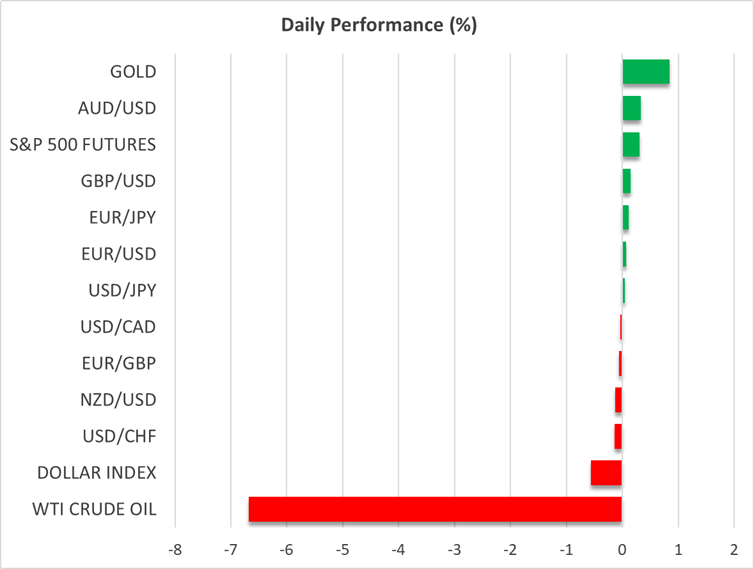This screenshot has height=569, width=754.
Task: Select the 0 tick on horizontal axis
Action: tap(622, 549)
